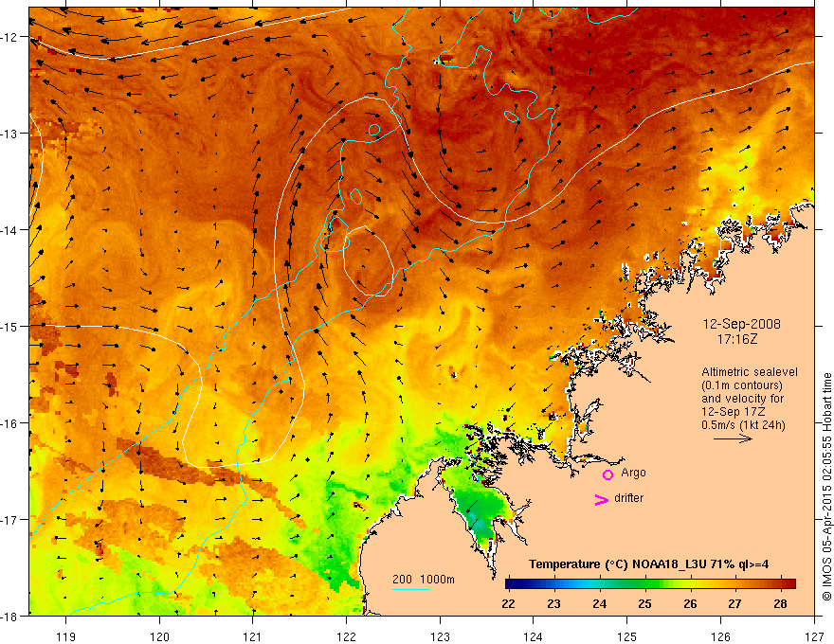Image resolution: width=834 pixels, height=644 pixels.
Task: Click the colour bar tick label 27
Action: 735,603
